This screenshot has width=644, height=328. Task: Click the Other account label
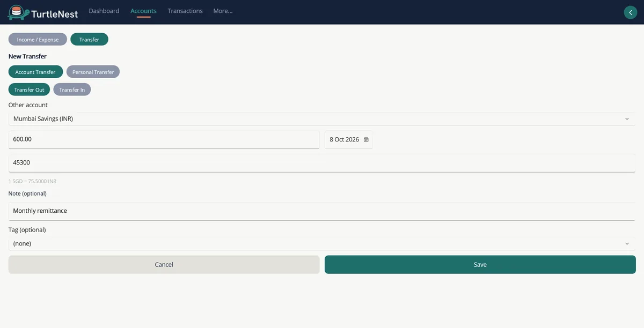click(x=28, y=105)
